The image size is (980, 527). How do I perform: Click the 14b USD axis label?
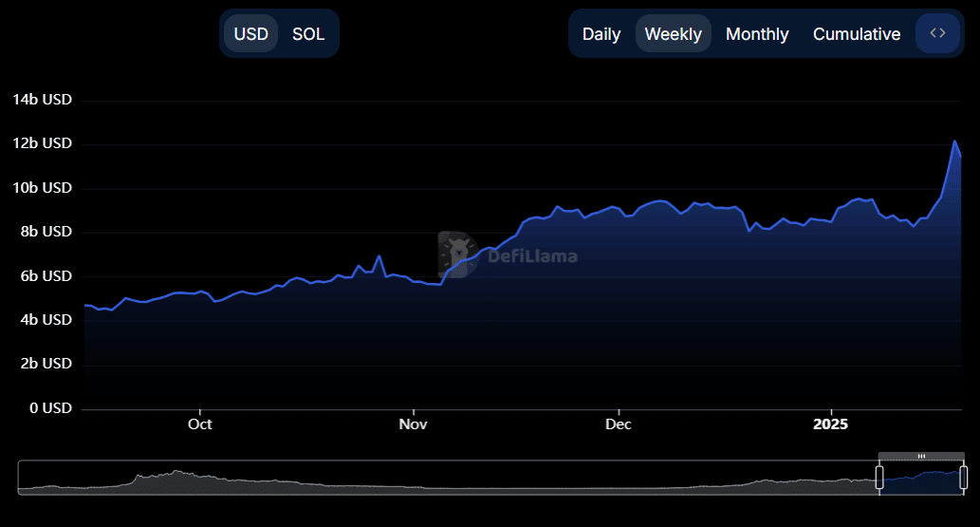(42, 100)
